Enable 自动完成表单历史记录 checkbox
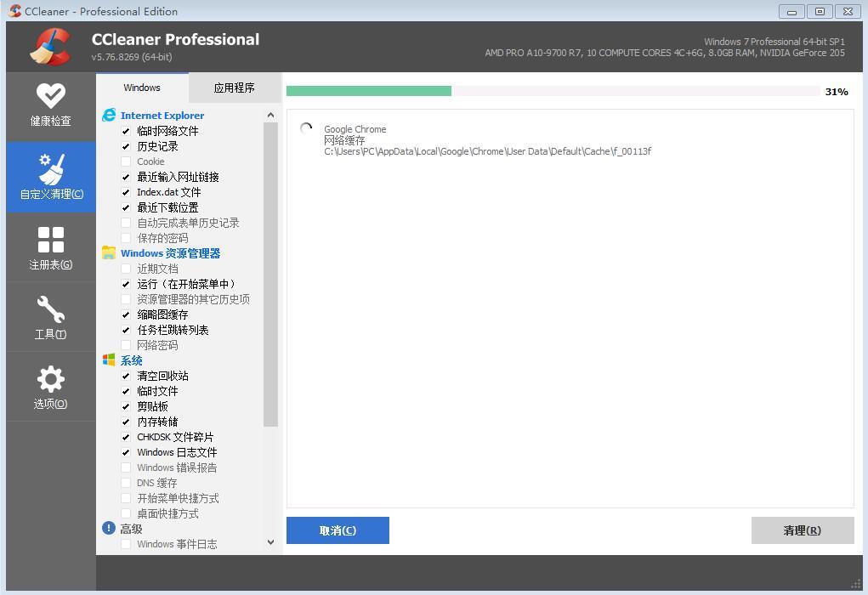The height and width of the screenshot is (595, 868). [x=126, y=223]
